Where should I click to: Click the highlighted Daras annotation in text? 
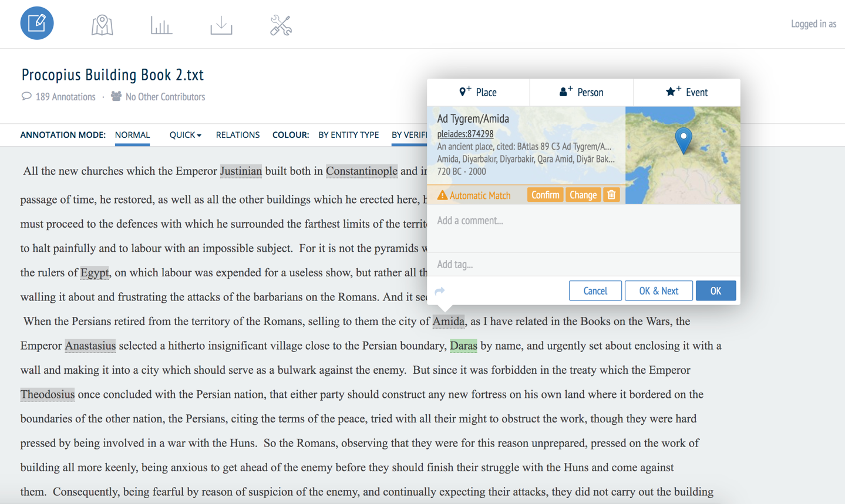tap(463, 346)
